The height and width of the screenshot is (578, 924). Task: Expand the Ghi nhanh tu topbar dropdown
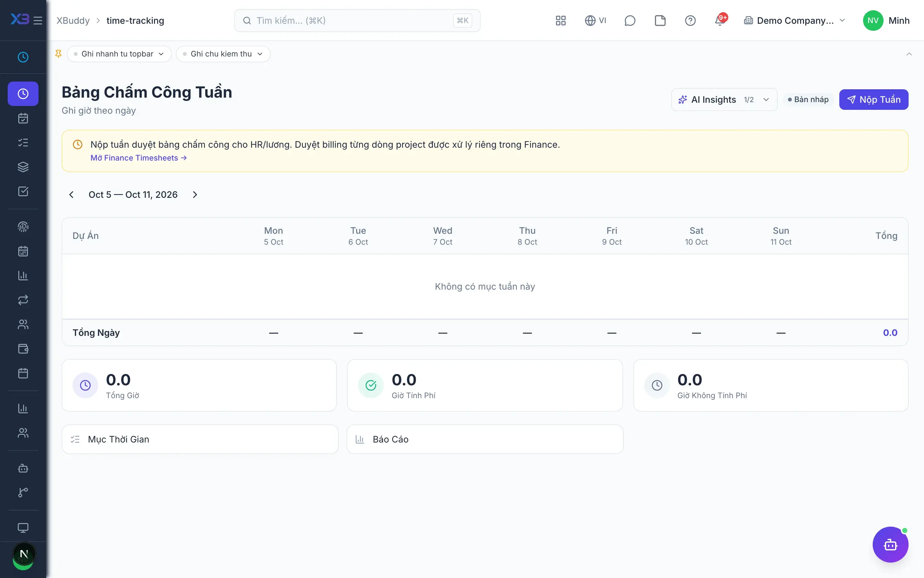(119, 54)
